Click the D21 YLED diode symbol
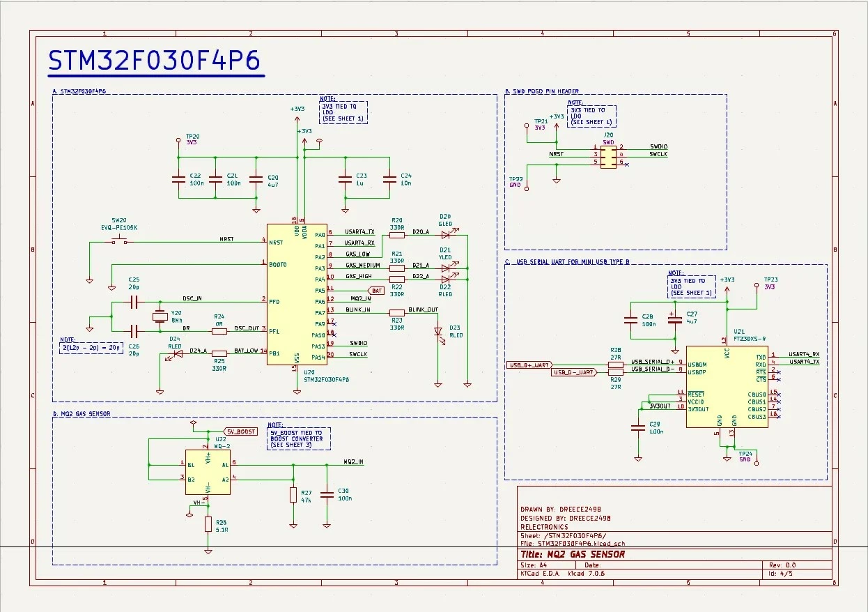Viewport: 868px width, 612px height. [x=446, y=267]
